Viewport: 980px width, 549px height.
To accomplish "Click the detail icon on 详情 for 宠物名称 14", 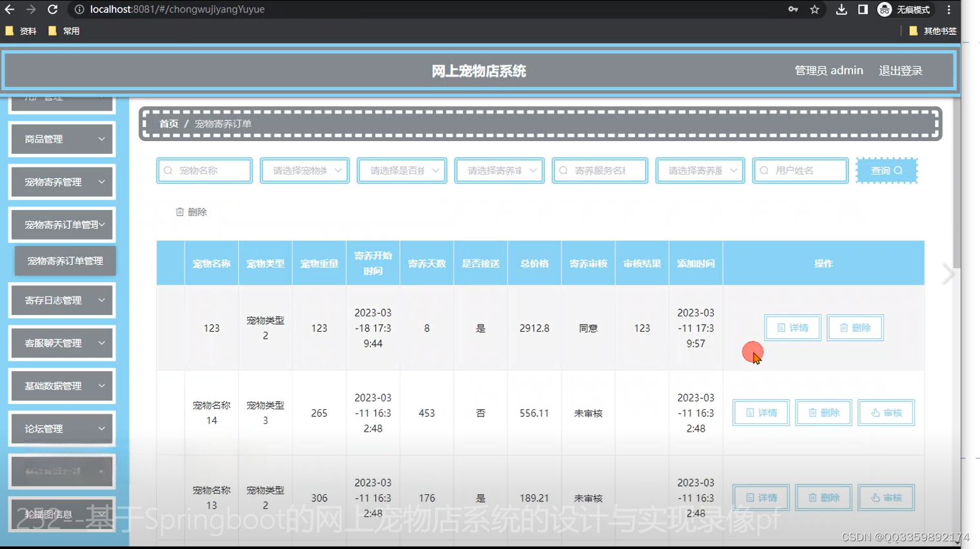I will pyautogui.click(x=750, y=413).
